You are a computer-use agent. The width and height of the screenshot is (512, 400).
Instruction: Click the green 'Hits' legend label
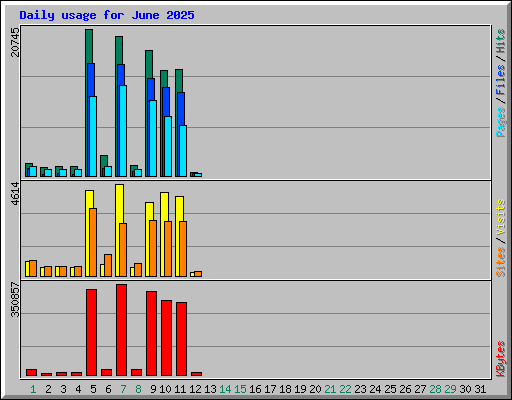pos(501,41)
